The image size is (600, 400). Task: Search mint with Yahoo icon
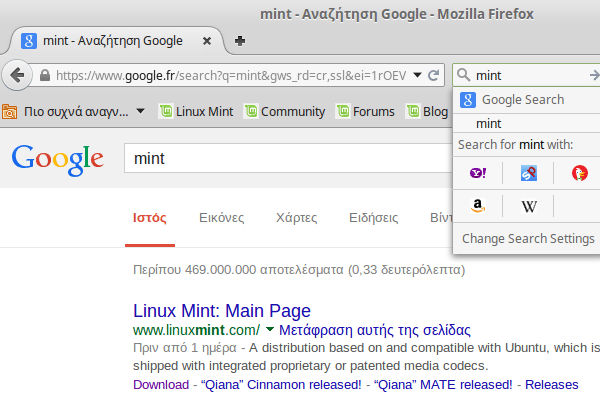(478, 173)
